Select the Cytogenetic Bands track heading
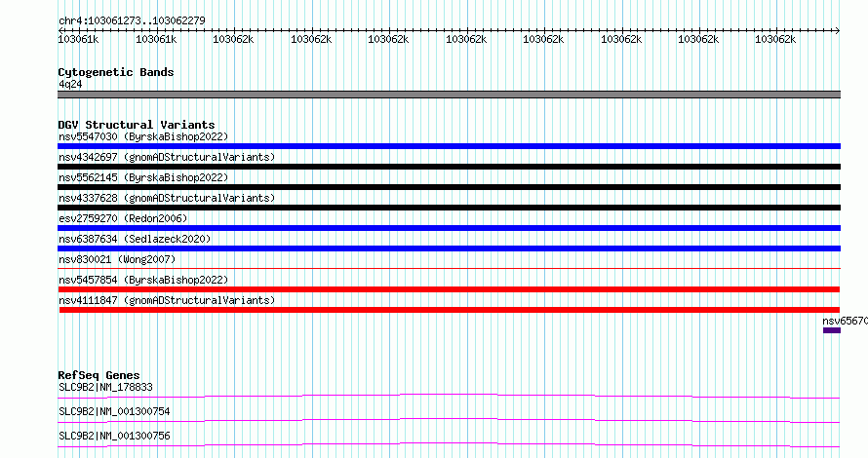868x458 pixels. pos(116,72)
